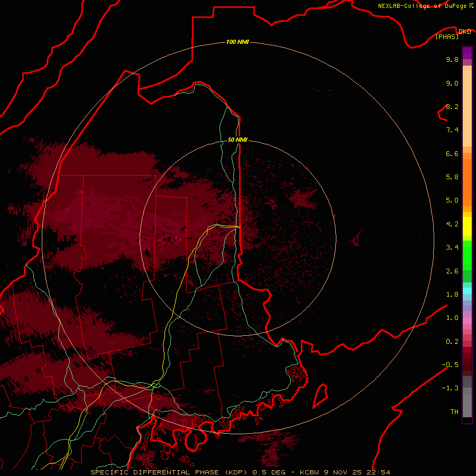Click the 4.2 value on the color scale
This screenshot has height=476, width=476.
[x=452, y=224]
